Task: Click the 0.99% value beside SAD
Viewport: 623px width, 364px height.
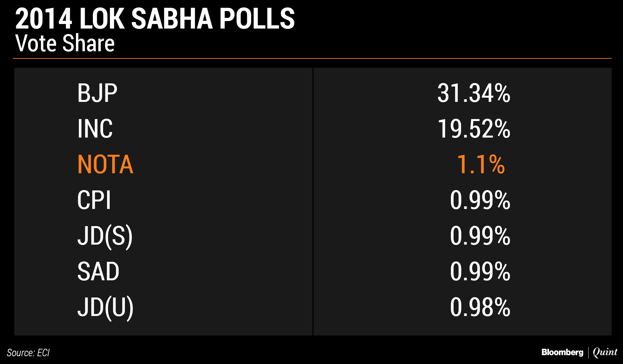Action: (480, 272)
